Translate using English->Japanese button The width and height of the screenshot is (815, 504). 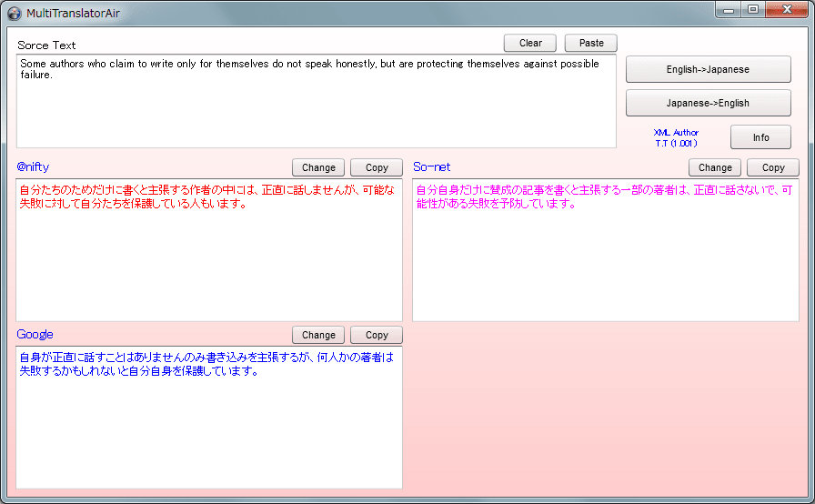pos(708,69)
